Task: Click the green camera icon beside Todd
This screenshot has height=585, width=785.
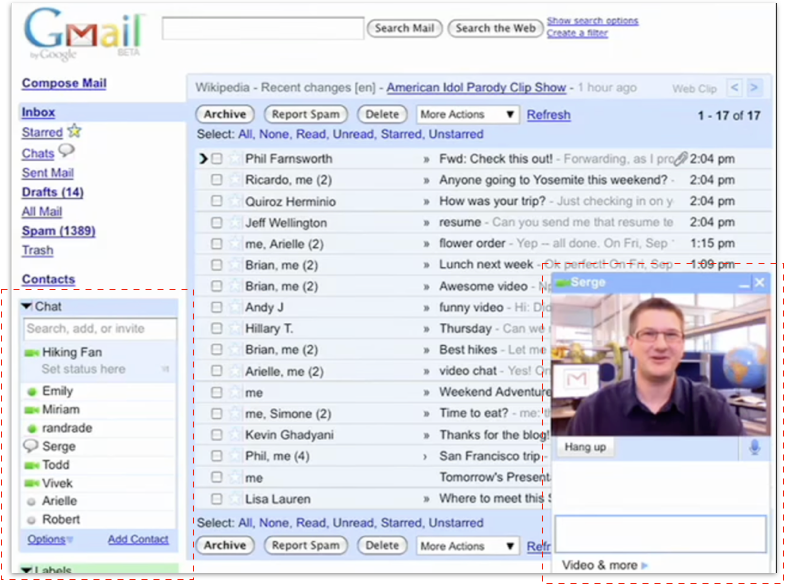Action: tap(32, 465)
